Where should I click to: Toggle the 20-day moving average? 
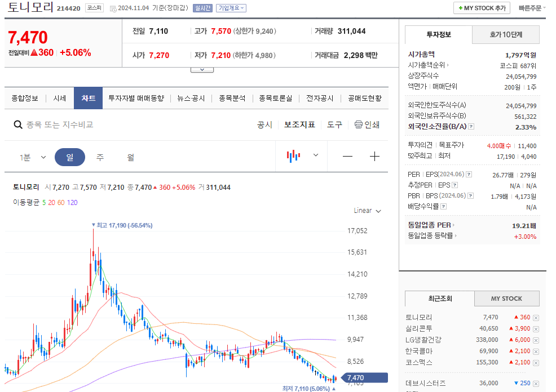[51, 203]
